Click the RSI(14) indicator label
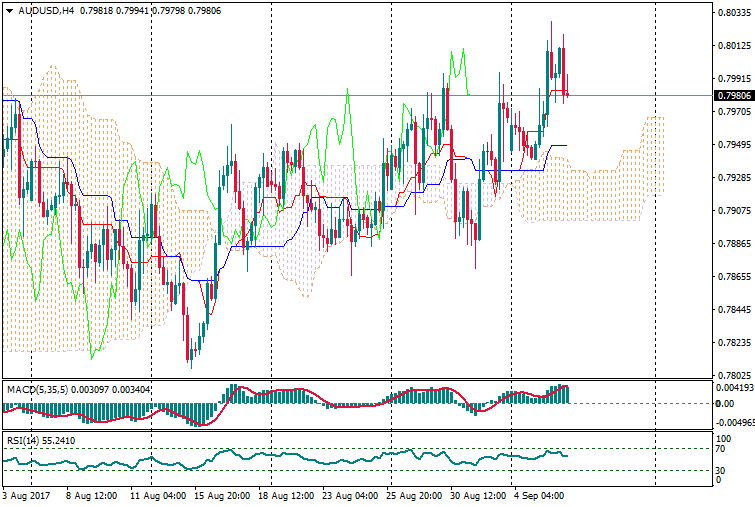Viewport: 755px width, 507px height. coord(24,440)
